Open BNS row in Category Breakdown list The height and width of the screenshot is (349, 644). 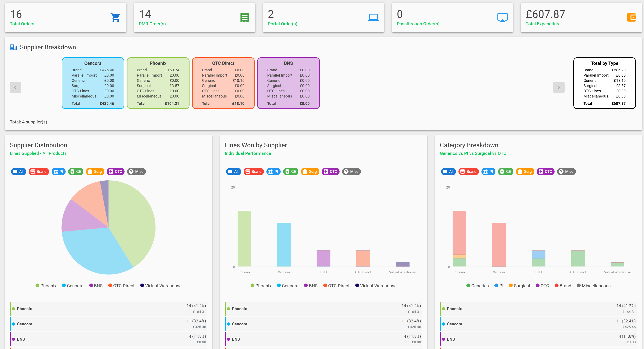538,339
